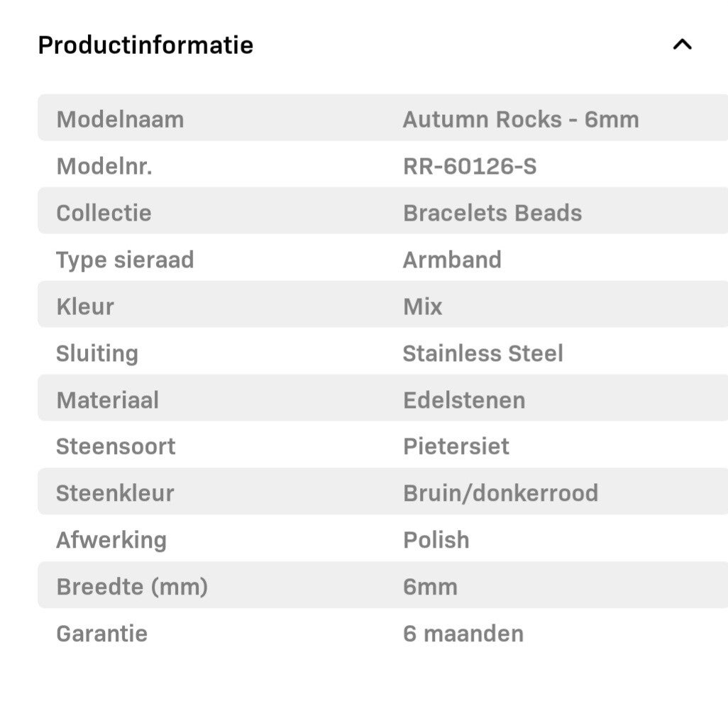Collapse the Productinformatie section chevron
This screenshot has height=701, width=728.
(682, 45)
